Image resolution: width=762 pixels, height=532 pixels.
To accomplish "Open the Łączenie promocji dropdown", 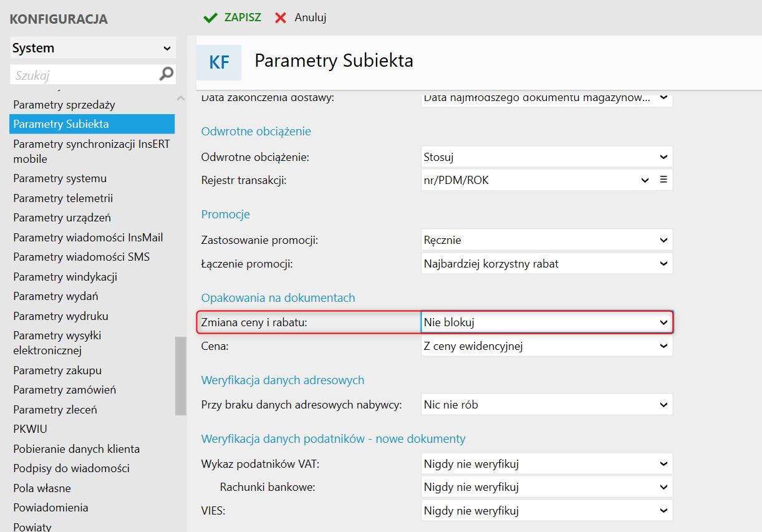I will pos(547,264).
